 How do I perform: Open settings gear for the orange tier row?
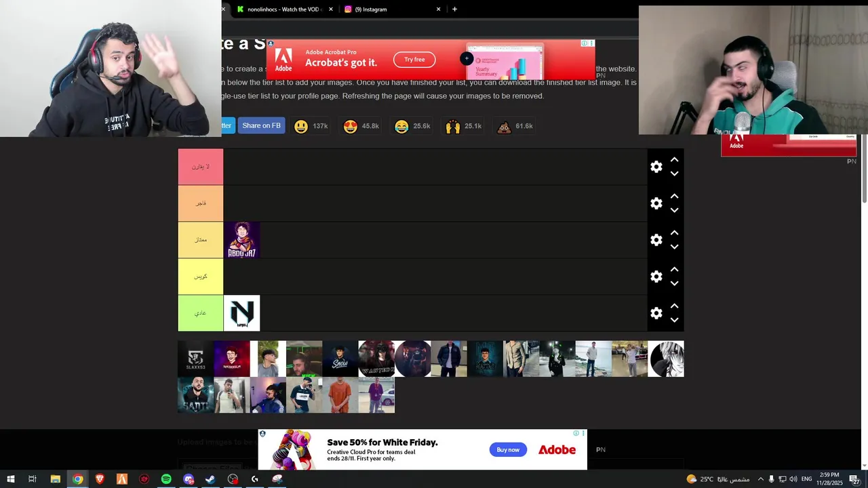[x=656, y=203]
